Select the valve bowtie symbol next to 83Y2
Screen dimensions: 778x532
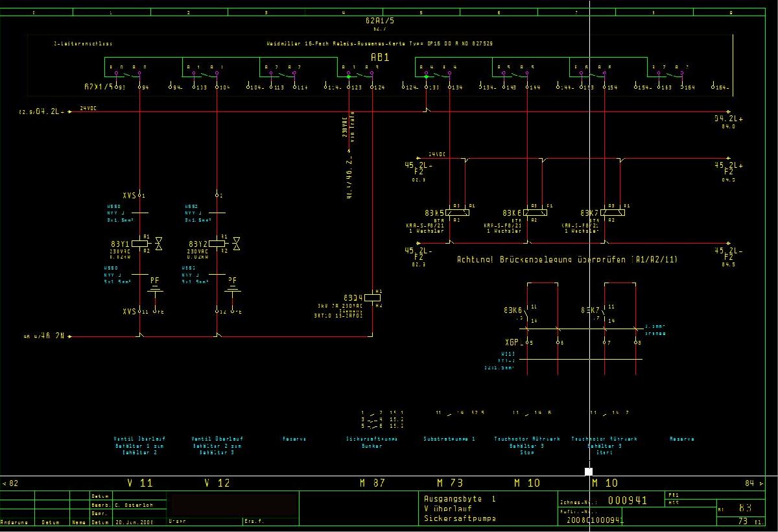[x=236, y=243]
